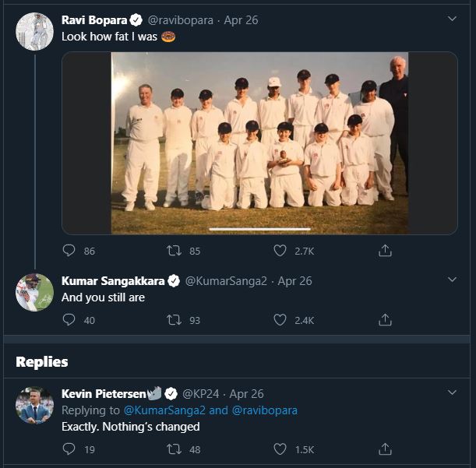
Task: Open the cricket team photo
Action: [x=259, y=143]
